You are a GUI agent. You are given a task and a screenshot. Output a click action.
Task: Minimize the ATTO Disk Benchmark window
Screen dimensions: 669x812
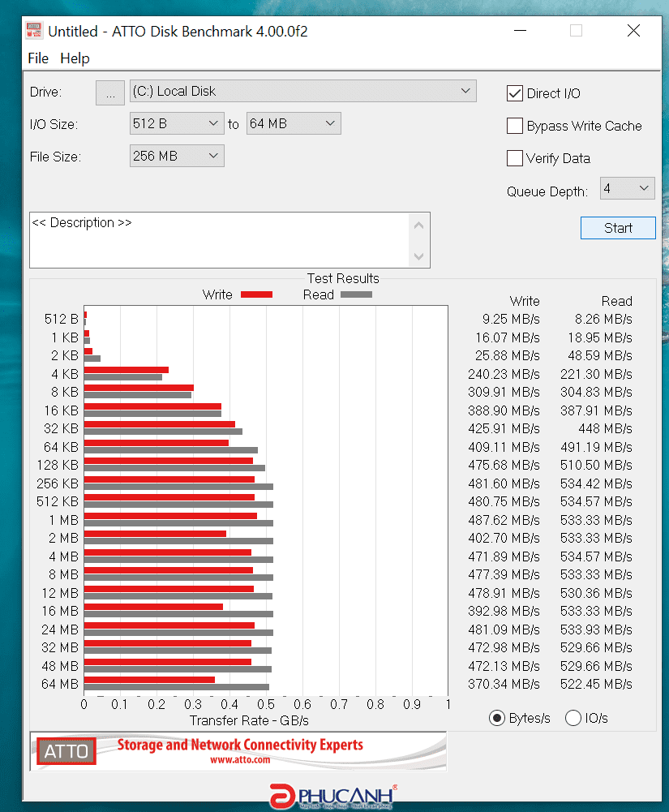[x=520, y=31]
